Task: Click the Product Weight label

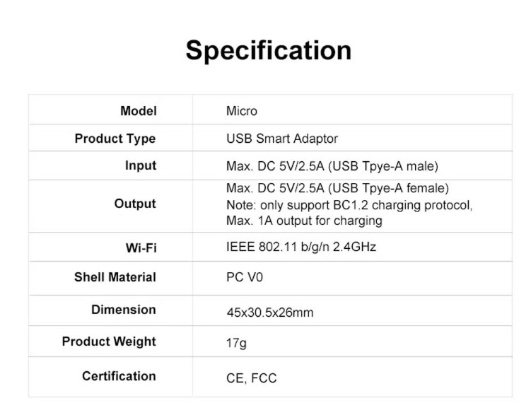Action: click(108, 342)
